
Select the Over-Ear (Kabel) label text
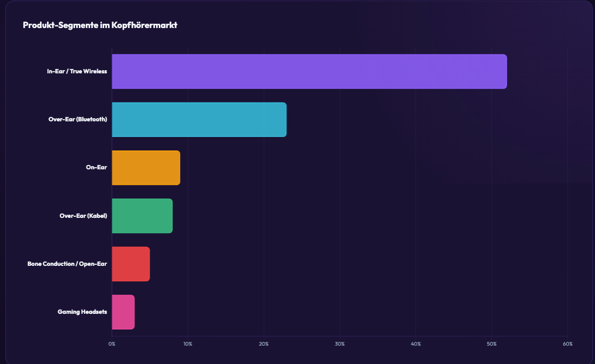click(x=83, y=216)
